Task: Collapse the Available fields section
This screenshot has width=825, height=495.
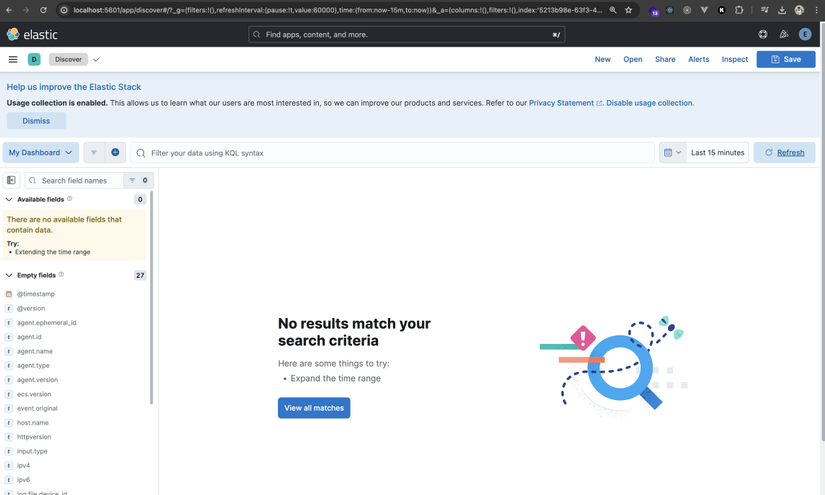Action: 9,199
